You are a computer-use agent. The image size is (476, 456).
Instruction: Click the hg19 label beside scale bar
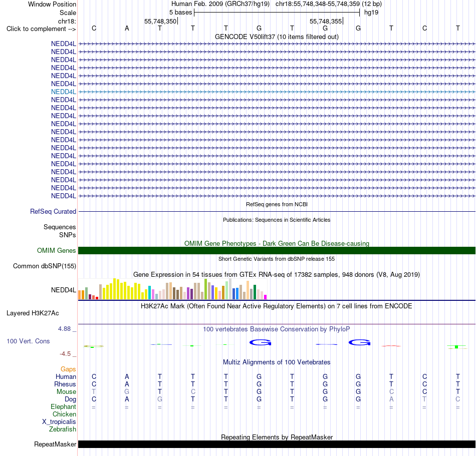[x=371, y=13]
